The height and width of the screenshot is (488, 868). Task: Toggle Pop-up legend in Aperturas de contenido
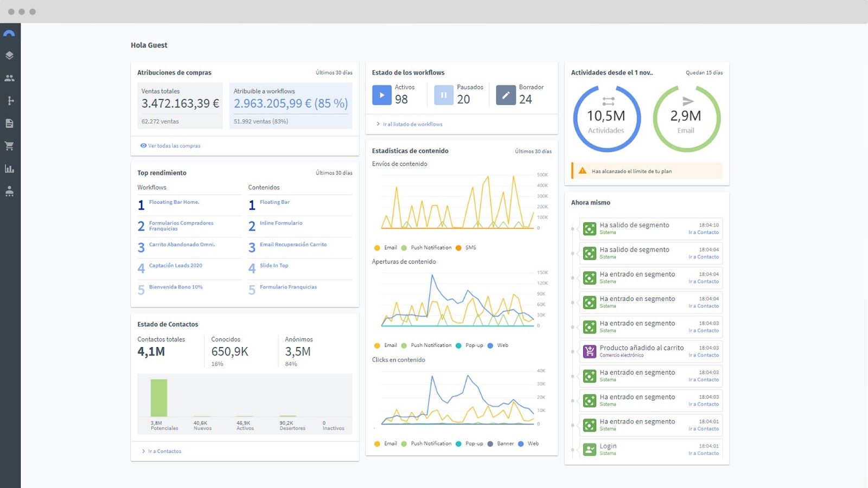pos(469,345)
